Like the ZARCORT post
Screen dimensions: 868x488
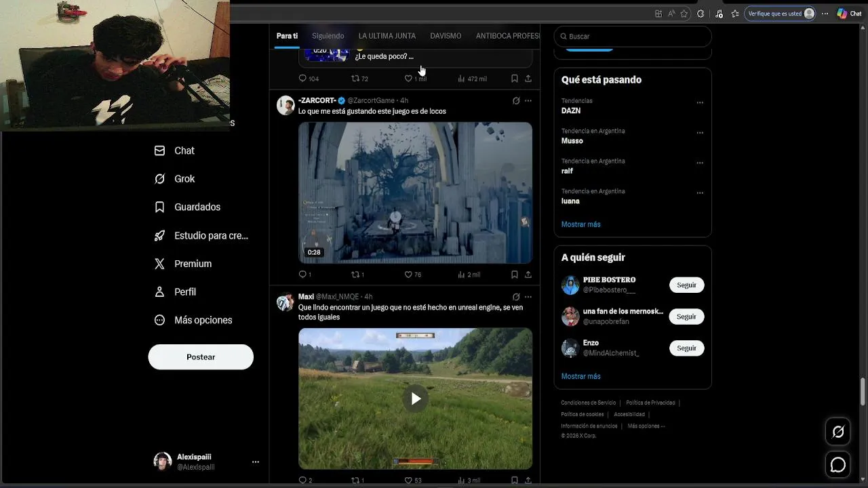pos(412,274)
